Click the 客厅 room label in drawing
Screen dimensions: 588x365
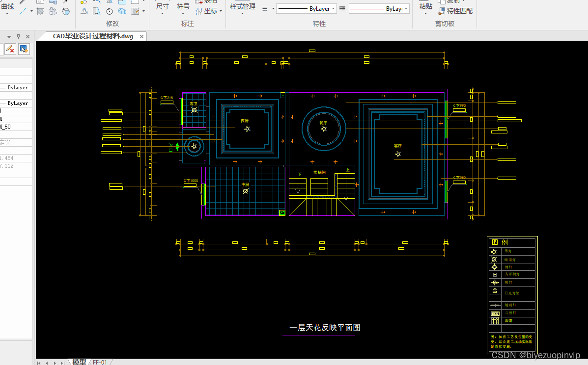[398, 146]
